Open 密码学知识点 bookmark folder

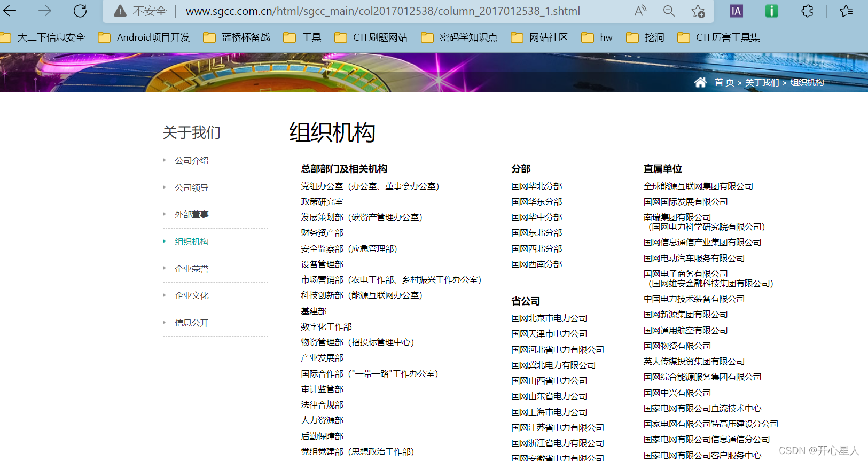pos(459,37)
